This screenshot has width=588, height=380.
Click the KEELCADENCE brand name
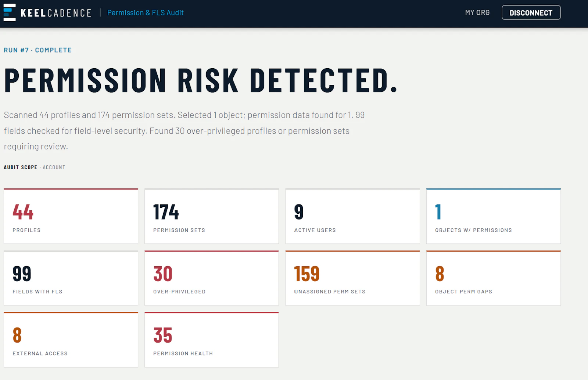coord(56,13)
